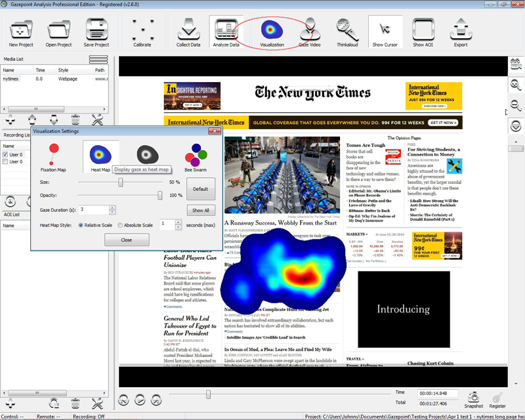Delete media using the Media List trash icon
This screenshot has height=420, width=525.
click(75, 119)
